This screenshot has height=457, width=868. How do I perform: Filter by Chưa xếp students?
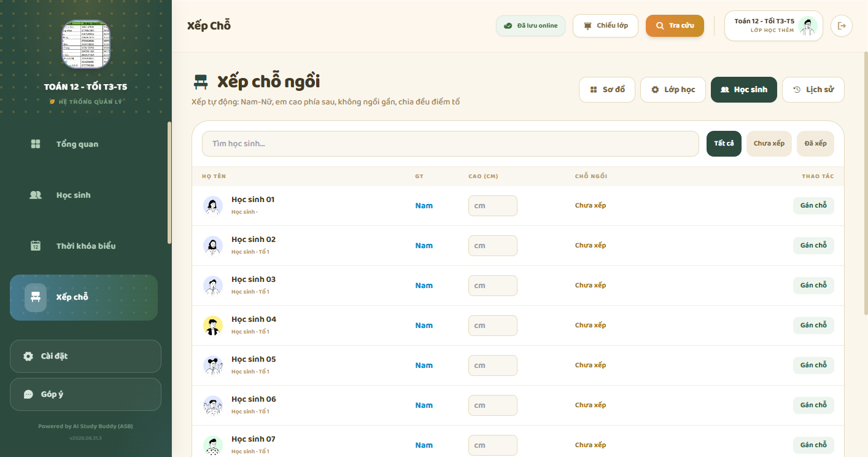pos(769,144)
